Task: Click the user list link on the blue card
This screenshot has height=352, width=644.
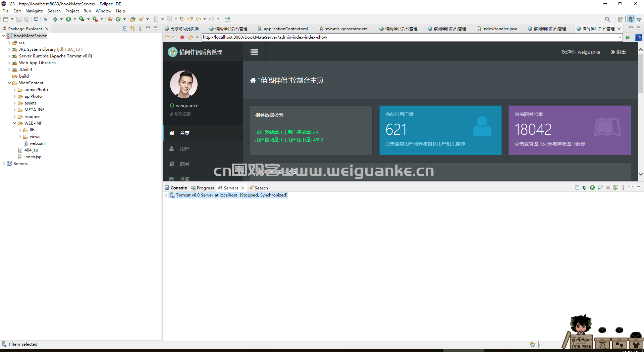Action: point(425,144)
